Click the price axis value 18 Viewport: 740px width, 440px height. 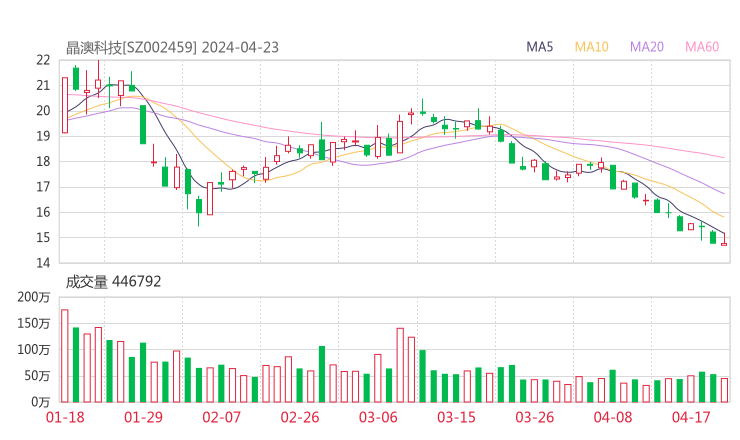click(43, 161)
